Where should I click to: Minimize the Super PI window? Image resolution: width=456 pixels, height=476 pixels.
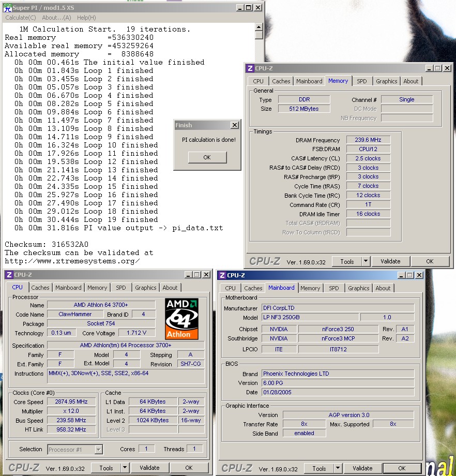240,8
